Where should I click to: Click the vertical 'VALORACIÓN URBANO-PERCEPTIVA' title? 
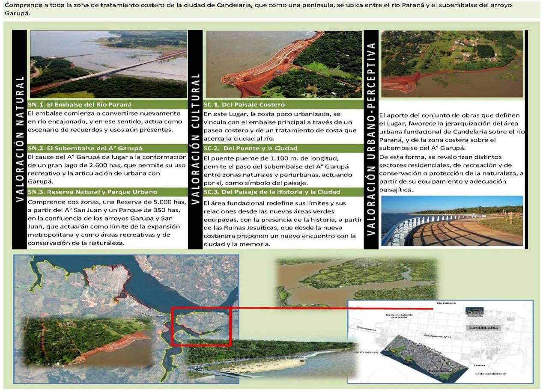371,140
